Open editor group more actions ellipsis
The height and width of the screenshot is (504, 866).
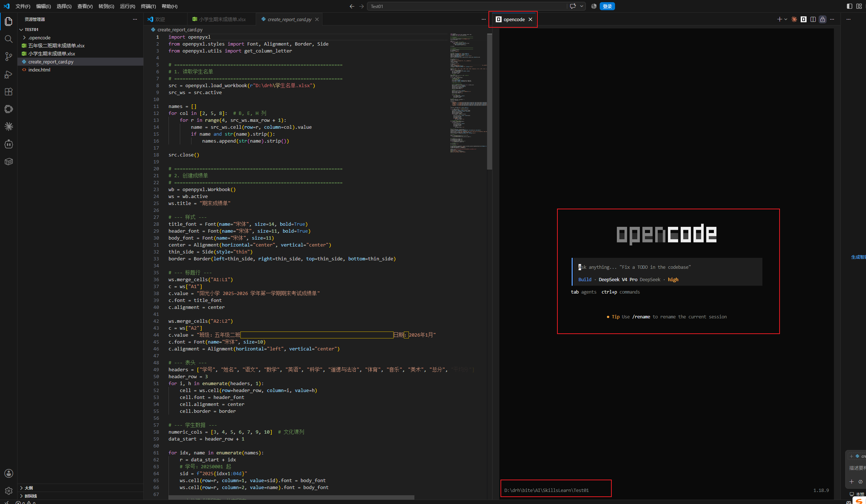(x=483, y=19)
